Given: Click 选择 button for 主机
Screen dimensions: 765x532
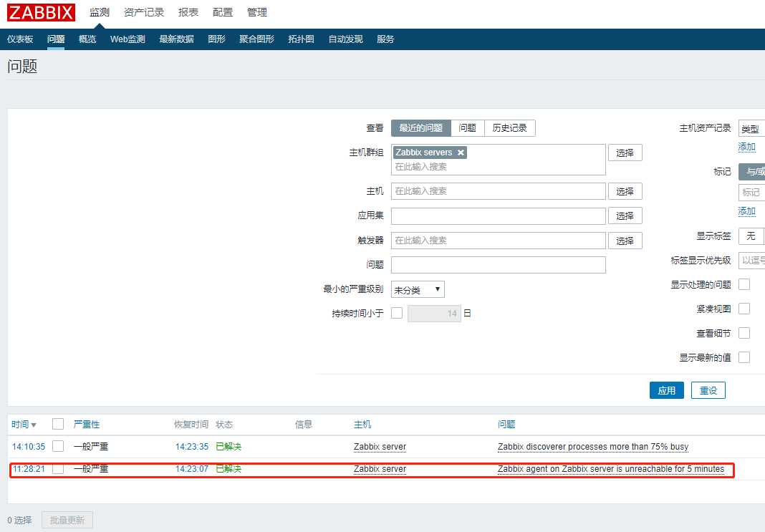Looking at the screenshot, I should click(625, 191).
